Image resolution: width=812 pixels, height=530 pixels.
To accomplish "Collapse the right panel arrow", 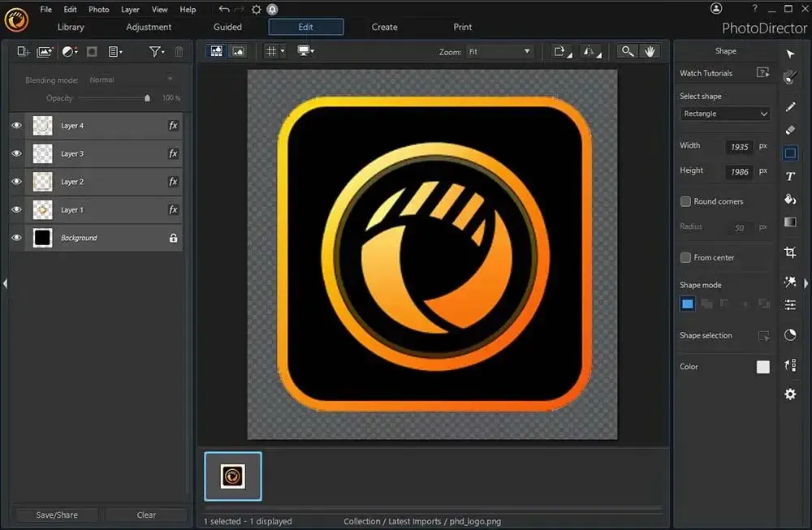I will tap(806, 283).
